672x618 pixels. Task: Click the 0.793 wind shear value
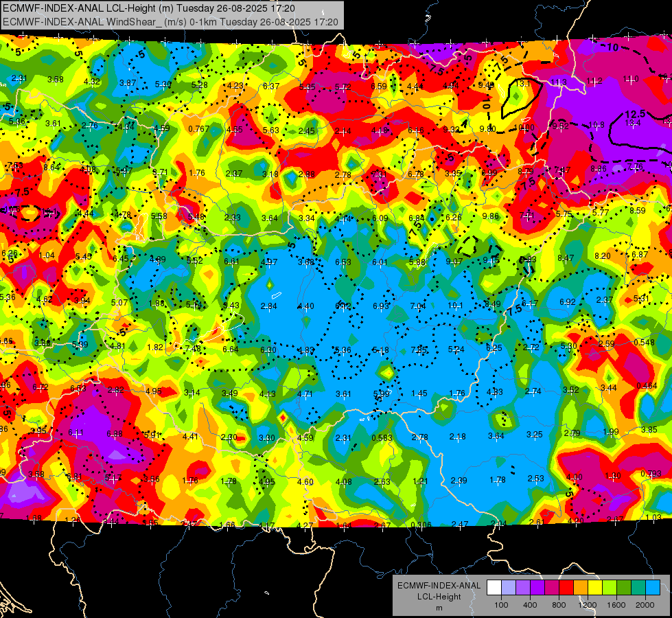click(651, 474)
